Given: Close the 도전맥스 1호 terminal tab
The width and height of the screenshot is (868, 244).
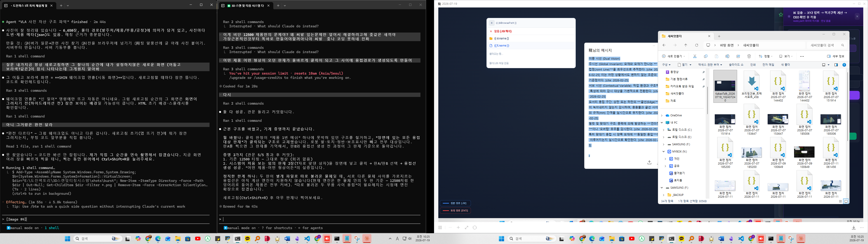Looking at the screenshot, I should [x=52, y=5].
